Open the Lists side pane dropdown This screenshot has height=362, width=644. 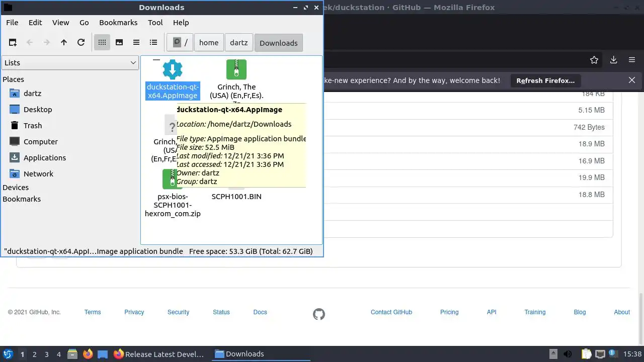70,63
